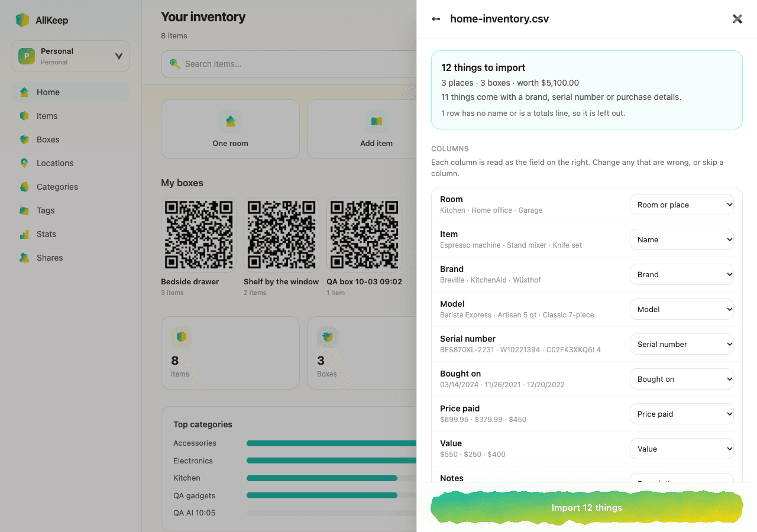Image resolution: width=757 pixels, height=532 pixels.
Task: Click the Items count cube icon
Action: click(182, 337)
